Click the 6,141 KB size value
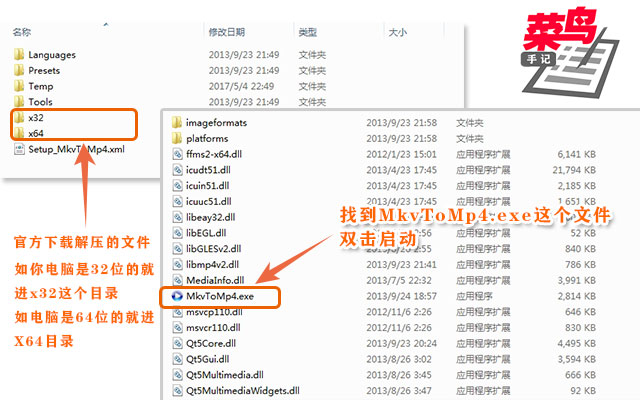Viewport: 640px width, 400px height. tap(577, 154)
